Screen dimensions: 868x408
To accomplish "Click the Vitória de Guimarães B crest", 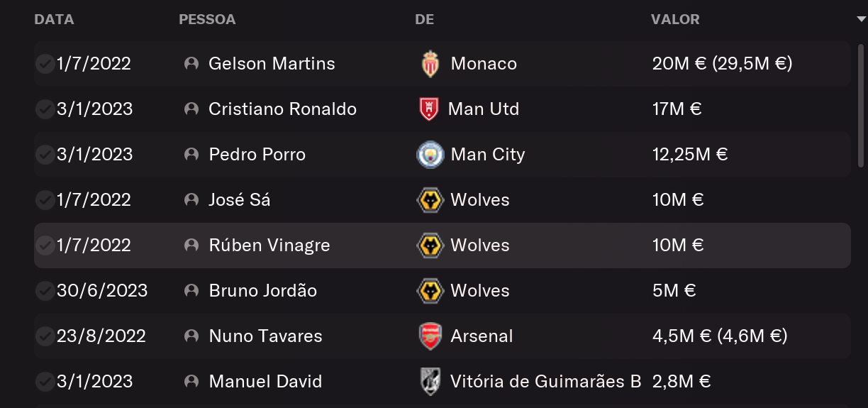I will point(430,382).
